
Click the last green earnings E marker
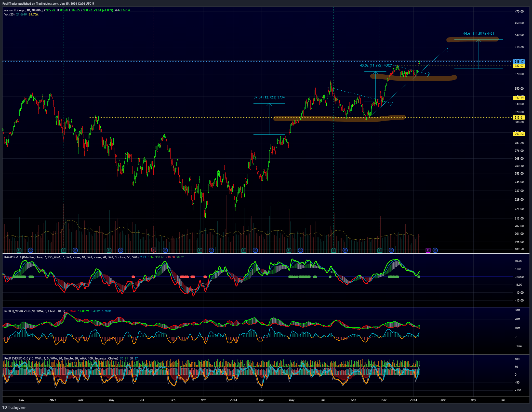coord(380,250)
